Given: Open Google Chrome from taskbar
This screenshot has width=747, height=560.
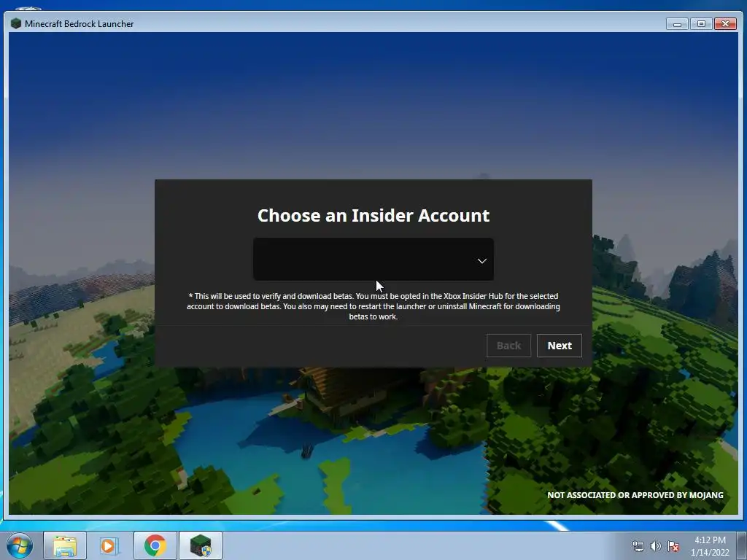Looking at the screenshot, I should [155, 545].
